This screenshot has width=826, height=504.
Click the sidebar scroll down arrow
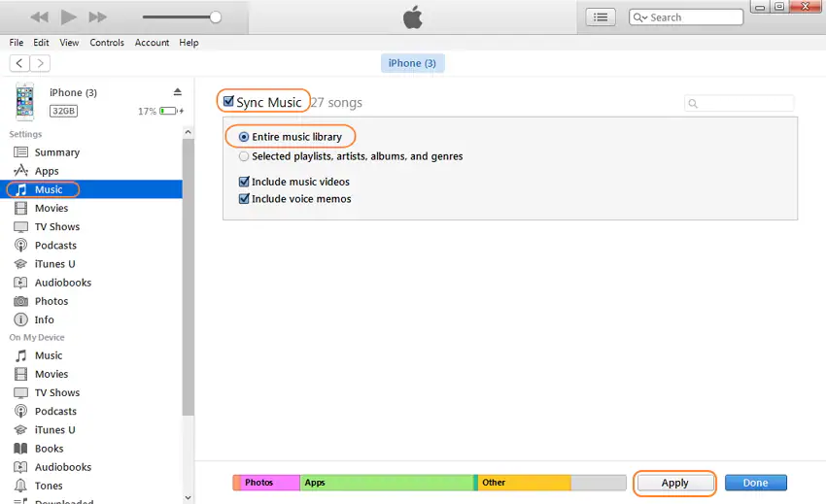[x=189, y=497]
